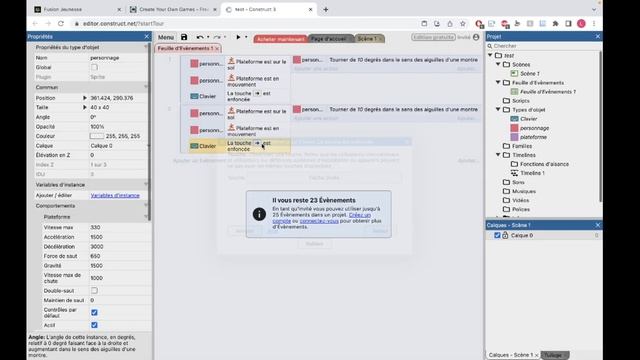
Task: Collapse Propriétés du type d'objet section
Action: (146, 47)
